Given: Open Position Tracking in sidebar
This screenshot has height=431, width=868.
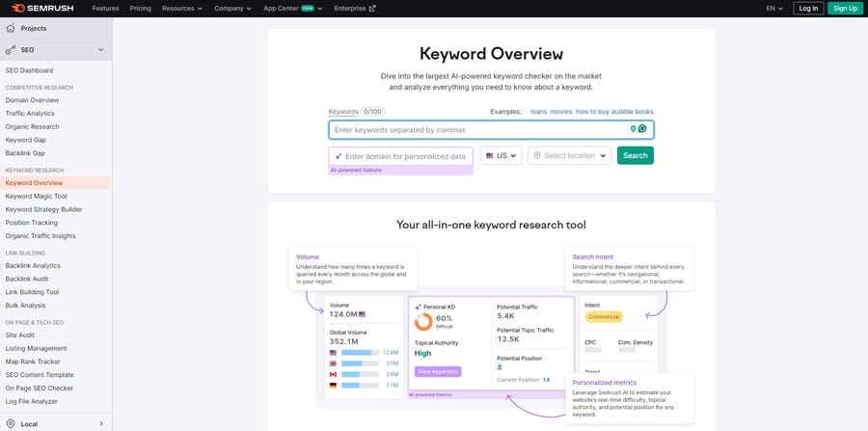Looking at the screenshot, I should pyautogui.click(x=32, y=223).
